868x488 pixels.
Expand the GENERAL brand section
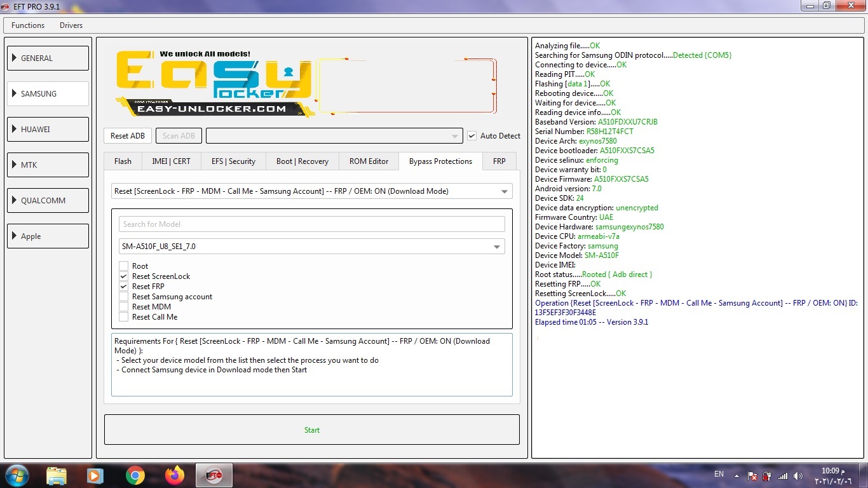(x=48, y=58)
